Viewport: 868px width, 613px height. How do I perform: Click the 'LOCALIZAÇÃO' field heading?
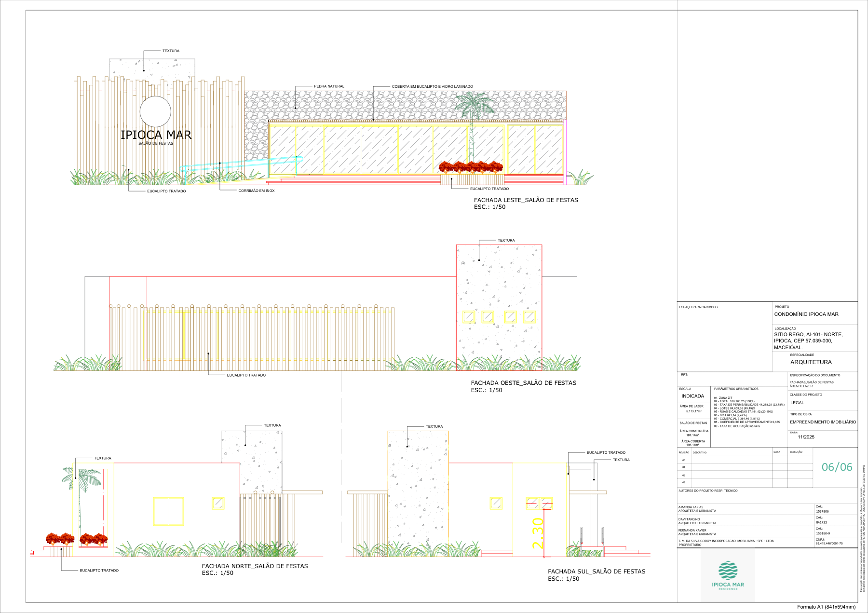[785, 328]
